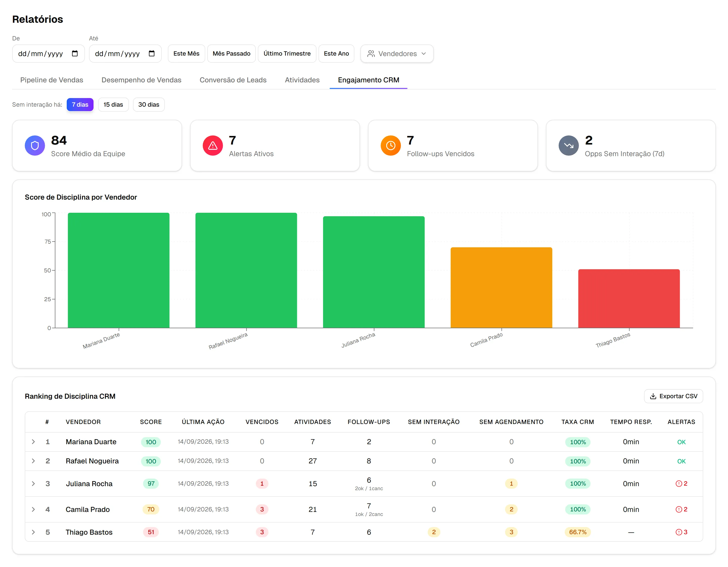Select the Engajamento CRM tab
Screen dimensions: 728x567
pos(368,80)
